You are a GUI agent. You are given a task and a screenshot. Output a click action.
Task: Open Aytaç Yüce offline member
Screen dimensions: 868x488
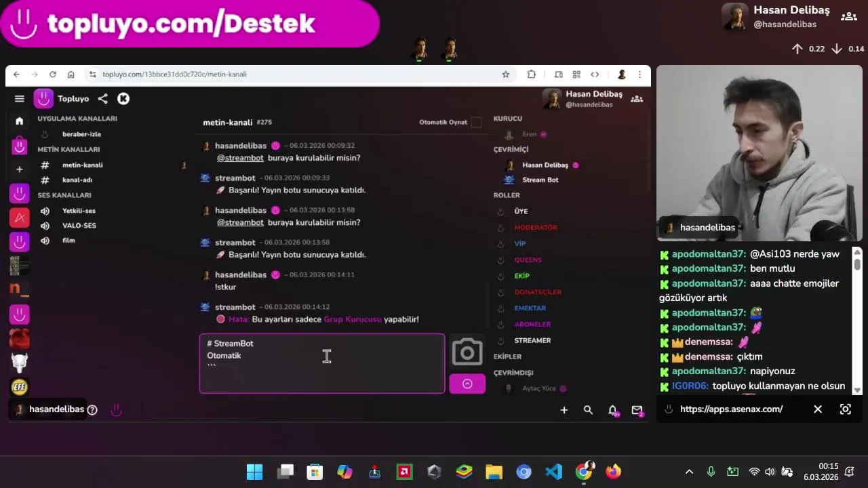coord(539,389)
